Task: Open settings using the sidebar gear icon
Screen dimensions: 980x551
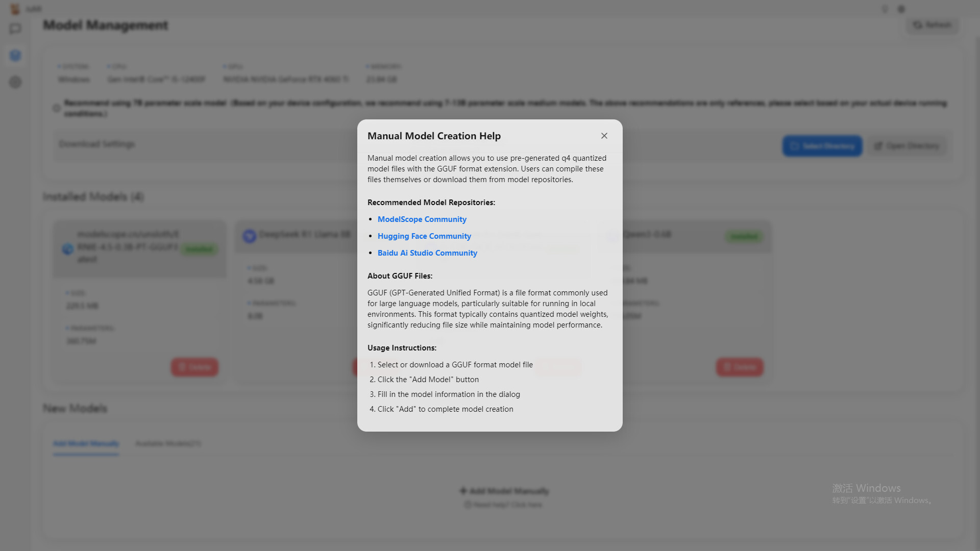Action: pyautogui.click(x=15, y=82)
